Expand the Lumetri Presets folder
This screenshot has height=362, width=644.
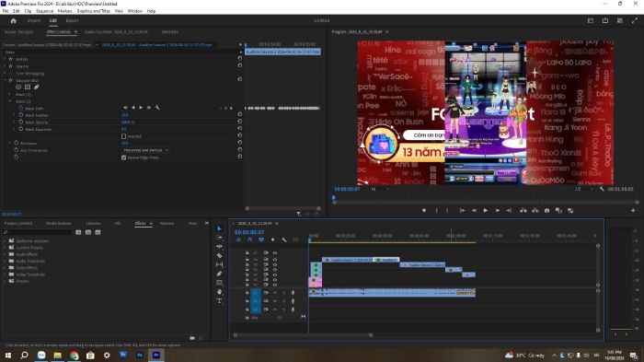click(5, 248)
